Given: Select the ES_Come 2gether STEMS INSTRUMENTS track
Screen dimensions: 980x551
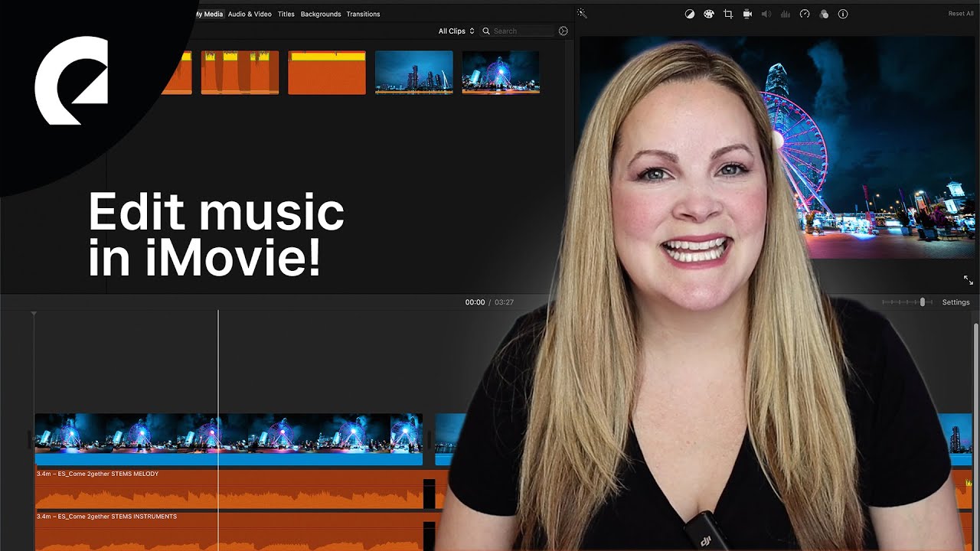Looking at the screenshot, I should click(x=229, y=531).
